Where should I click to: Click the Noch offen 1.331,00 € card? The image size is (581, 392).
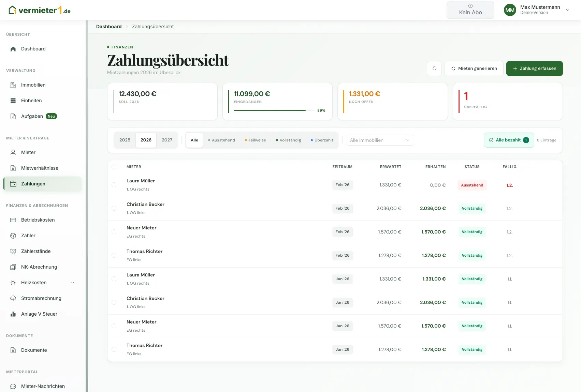click(x=392, y=102)
